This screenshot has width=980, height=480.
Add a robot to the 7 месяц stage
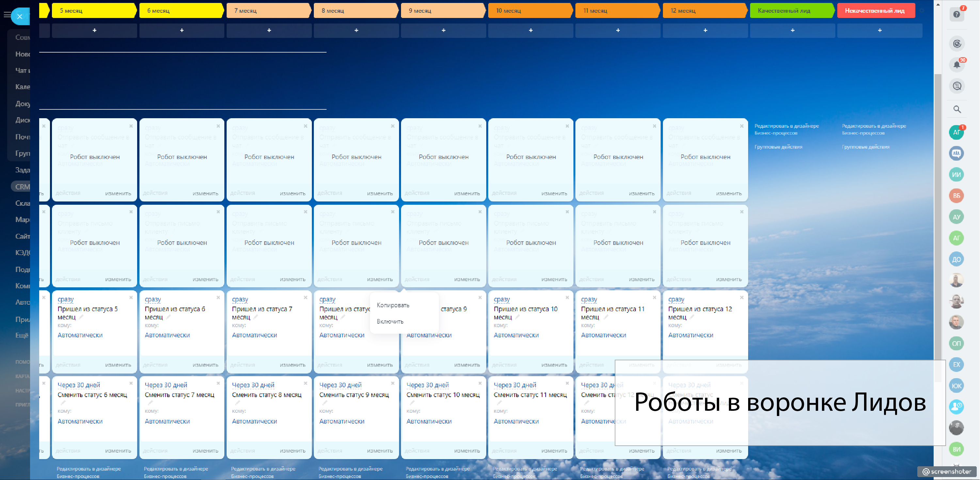[x=269, y=30]
